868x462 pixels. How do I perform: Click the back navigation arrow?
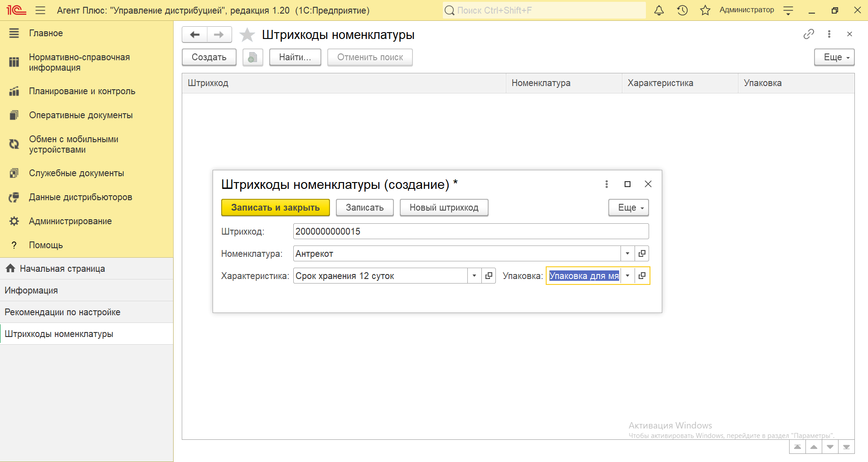click(x=195, y=35)
